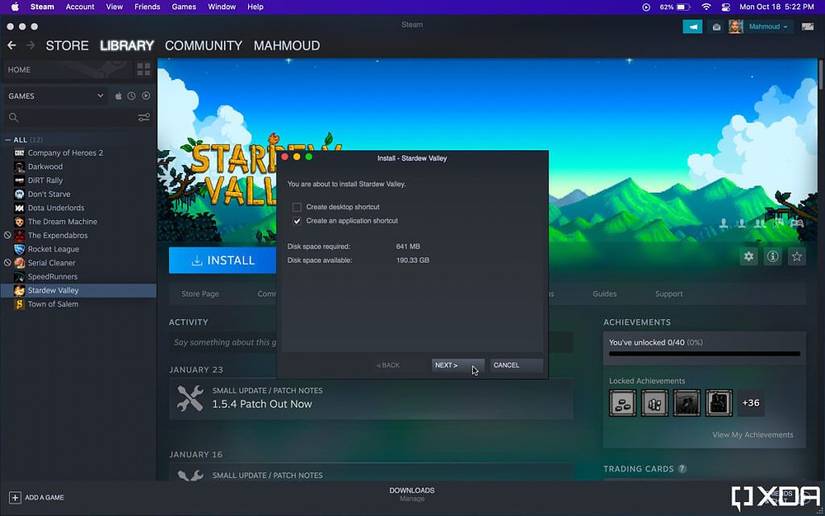Open the Steam menu
The width and height of the screenshot is (825, 516).
coord(42,7)
